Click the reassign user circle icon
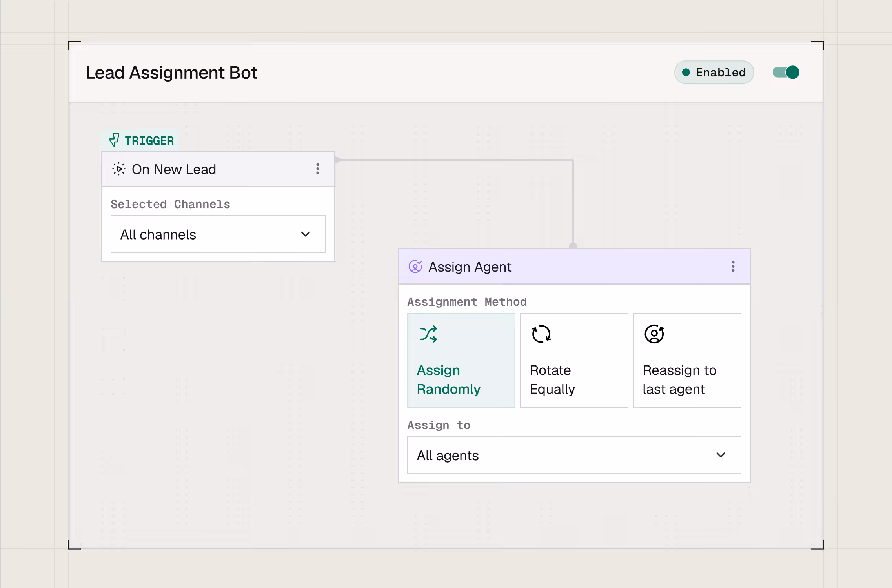This screenshot has width=892, height=588. [x=654, y=334]
